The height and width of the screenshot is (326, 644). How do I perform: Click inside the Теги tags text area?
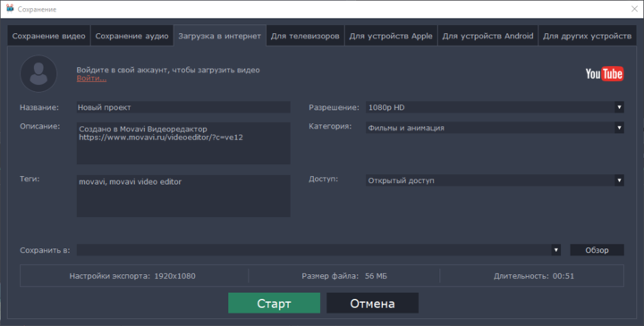[183, 196]
